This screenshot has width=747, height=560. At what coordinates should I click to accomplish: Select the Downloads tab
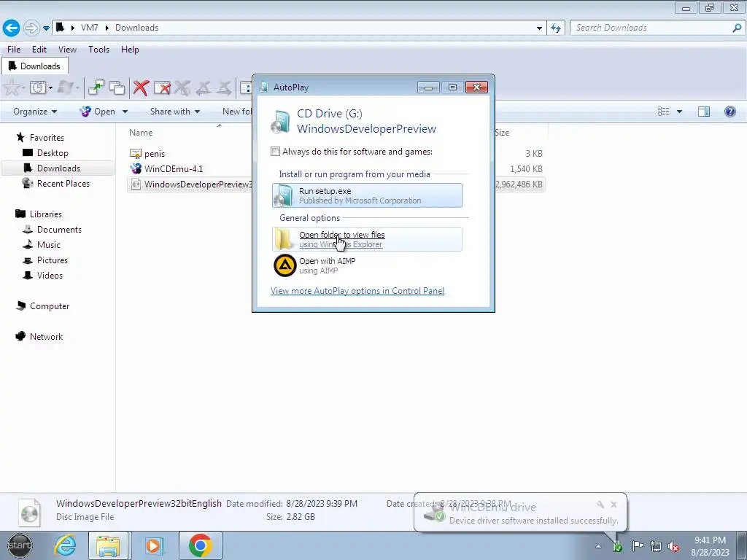(x=35, y=66)
